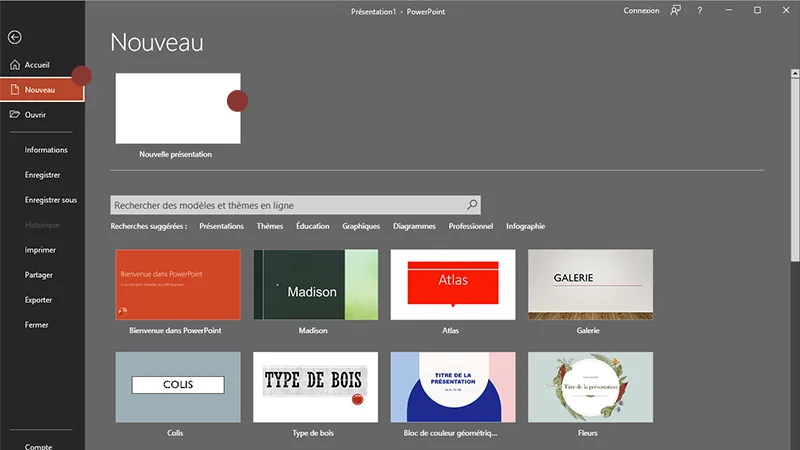Select the Bloc de couleur géométrique template

click(x=453, y=387)
